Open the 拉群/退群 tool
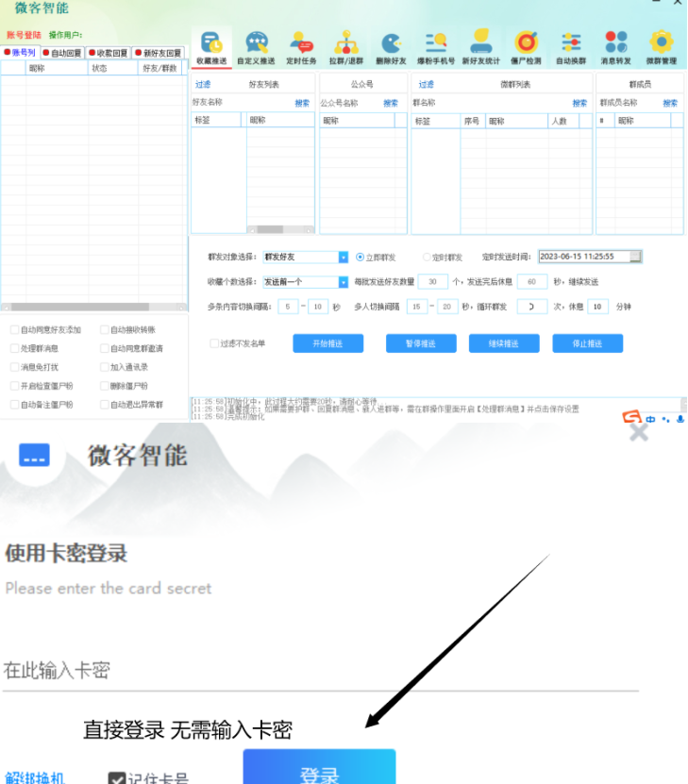The height and width of the screenshot is (784, 688). [346, 46]
